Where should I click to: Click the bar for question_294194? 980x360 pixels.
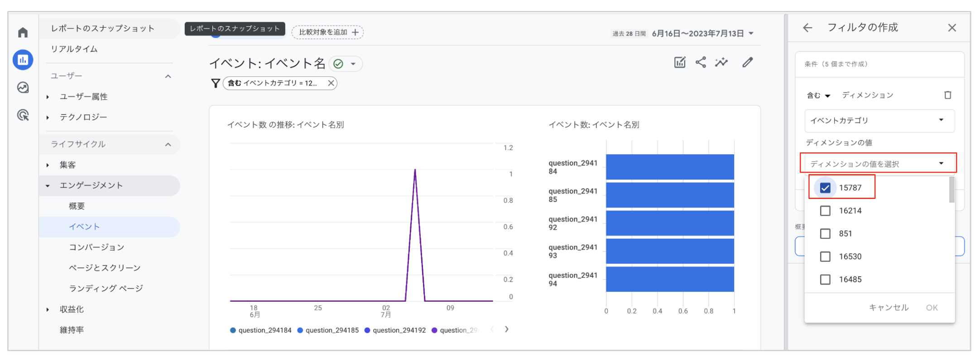click(x=670, y=279)
